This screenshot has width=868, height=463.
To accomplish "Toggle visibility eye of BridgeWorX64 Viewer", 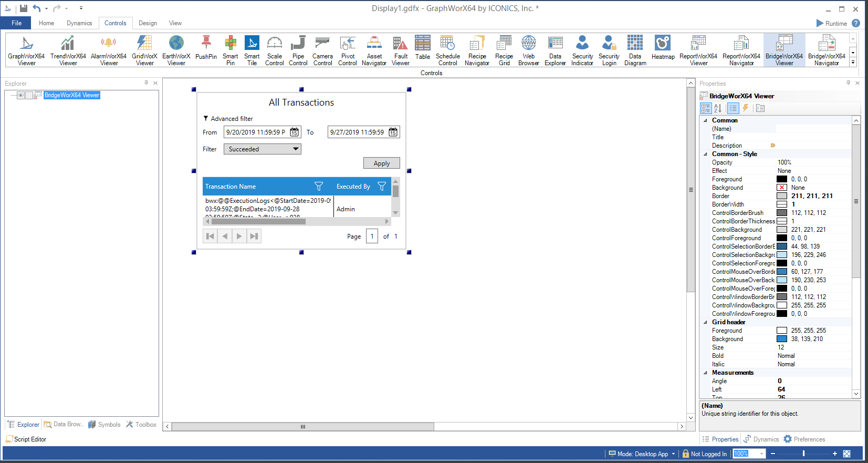I will click(21, 95).
